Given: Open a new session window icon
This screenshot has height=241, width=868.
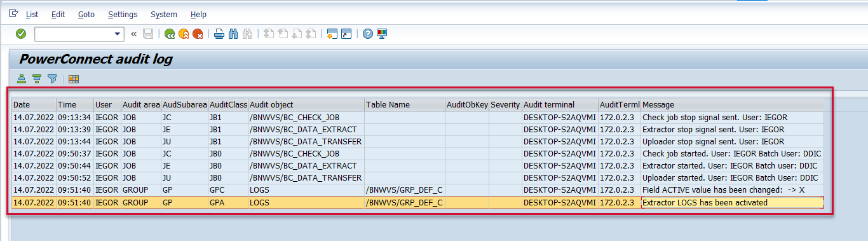Looking at the screenshot, I should click(332, 34).
